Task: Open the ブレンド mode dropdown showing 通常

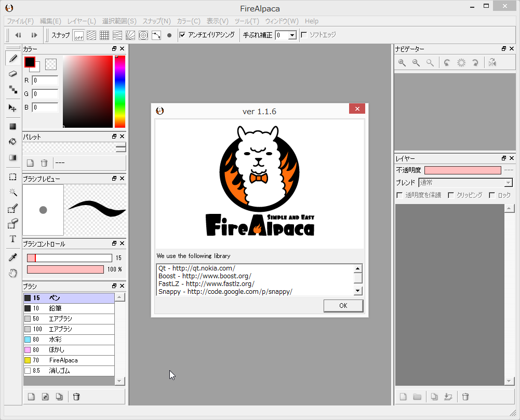Action: [508, 182]
